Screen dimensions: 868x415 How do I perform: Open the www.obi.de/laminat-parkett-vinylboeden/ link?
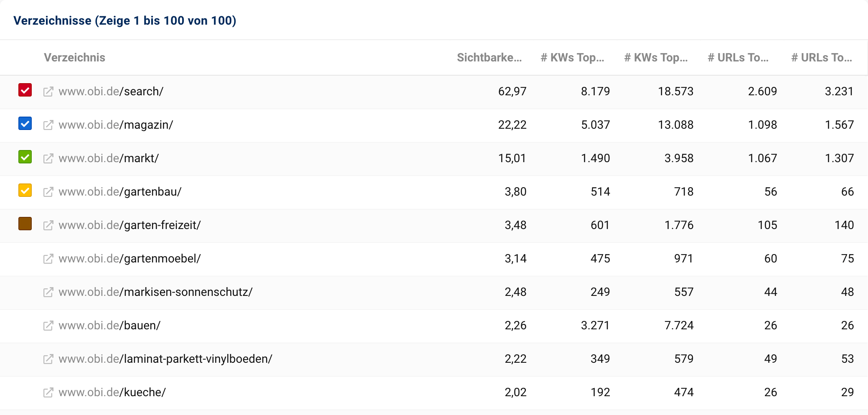(165, 359)
